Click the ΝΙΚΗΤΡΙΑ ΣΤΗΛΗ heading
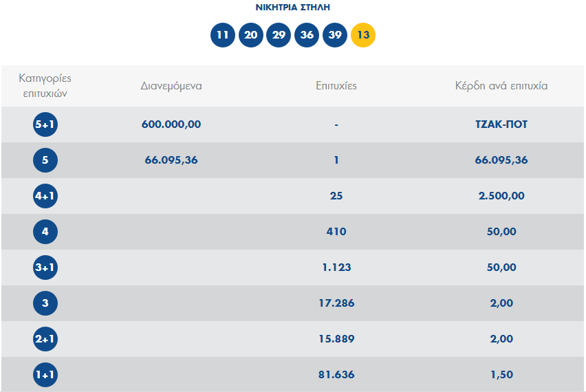This screenshot has height=392, width=586. (x=292, y=8)
